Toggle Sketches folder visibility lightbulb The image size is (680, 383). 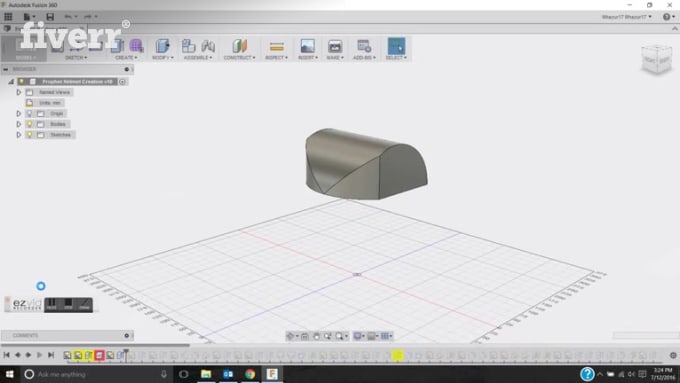pyautogui.click(x=29, y=135)
